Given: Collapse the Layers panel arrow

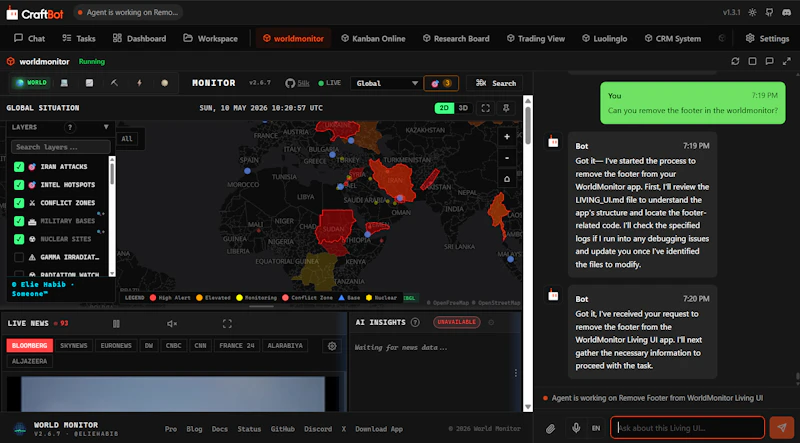Looking at the screenshot, I should 106,127.
